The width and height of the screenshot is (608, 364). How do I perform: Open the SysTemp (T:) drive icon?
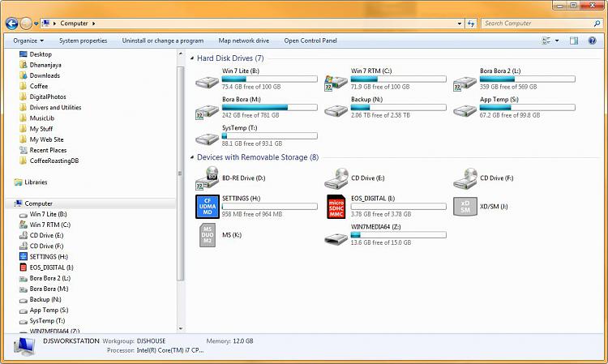207,139
